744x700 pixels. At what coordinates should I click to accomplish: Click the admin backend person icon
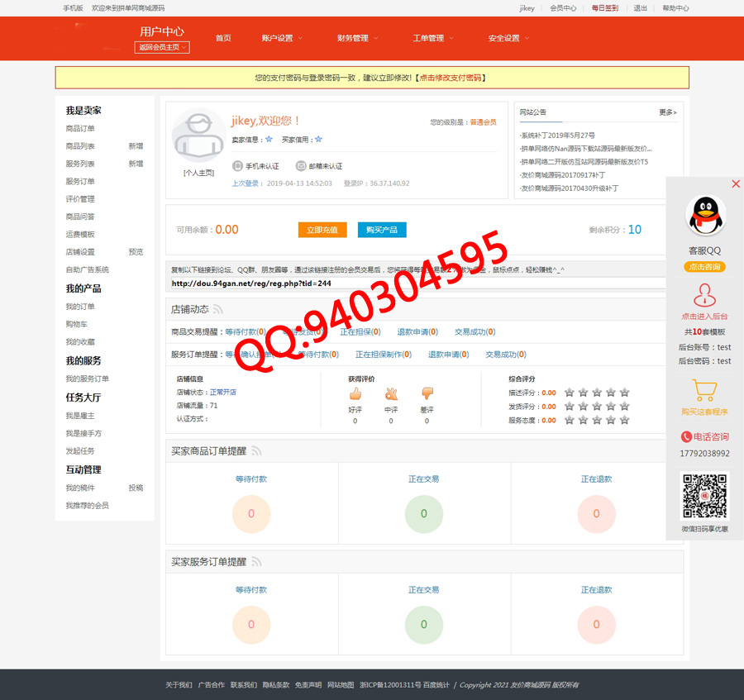click(x=704, y=295)
